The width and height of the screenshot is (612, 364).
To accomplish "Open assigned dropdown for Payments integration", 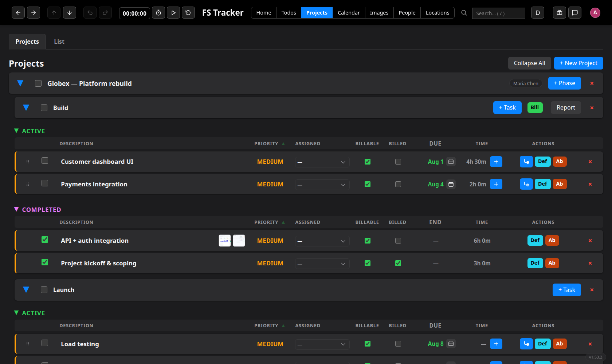I will 322,185.
